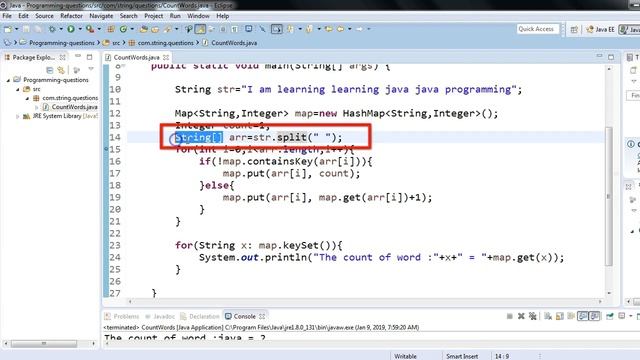Screen dimensions: 640x360
Task: Click com.string.questions in the breadcrumb bar
Action: (x=166, y=43)
